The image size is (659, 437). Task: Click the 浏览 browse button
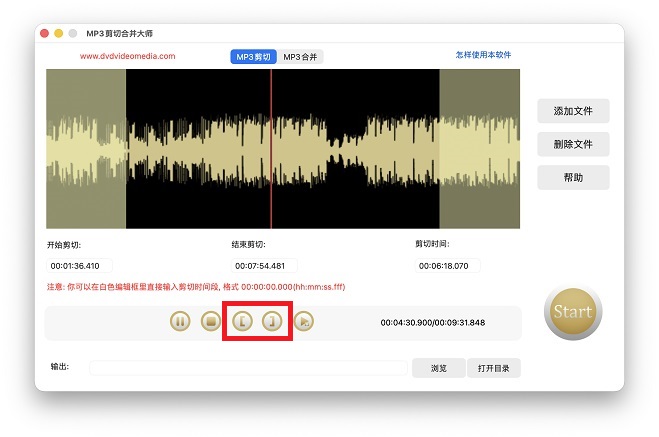pyautogui.click(x=438, y=368)
